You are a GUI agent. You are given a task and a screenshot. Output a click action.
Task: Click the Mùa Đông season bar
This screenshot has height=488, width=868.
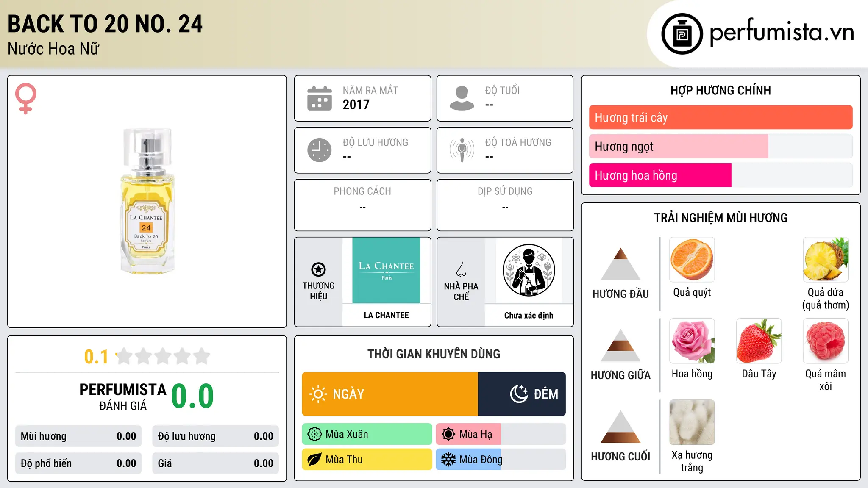(501, 460)
